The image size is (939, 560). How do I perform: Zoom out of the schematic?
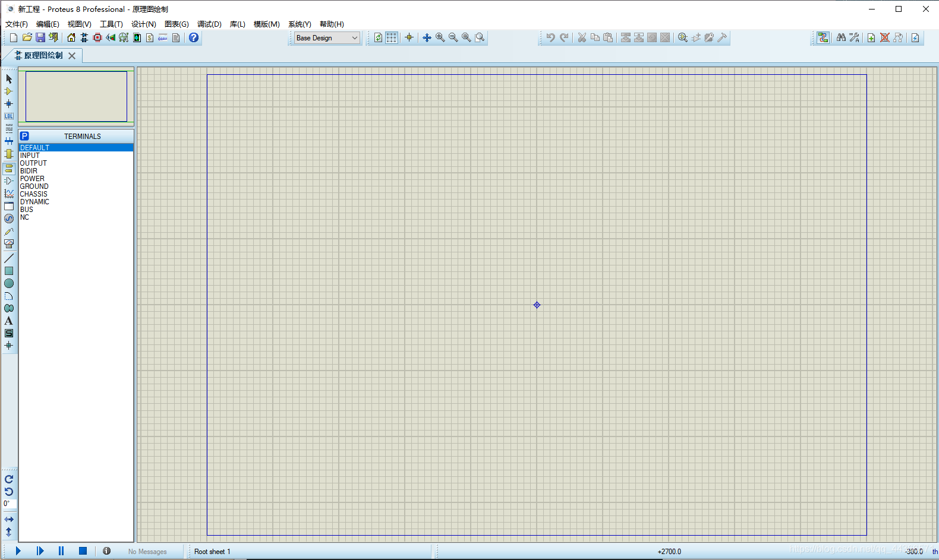click(453, 37)
